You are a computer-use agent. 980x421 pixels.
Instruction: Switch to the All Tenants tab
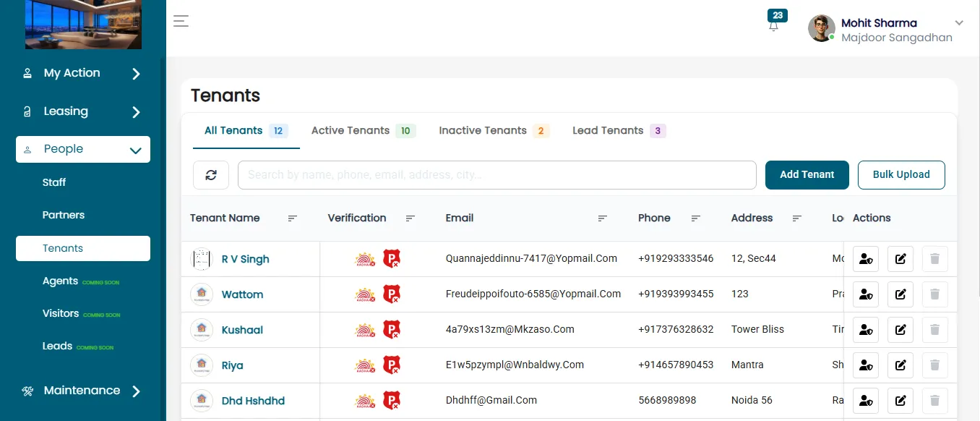(246, 131)
